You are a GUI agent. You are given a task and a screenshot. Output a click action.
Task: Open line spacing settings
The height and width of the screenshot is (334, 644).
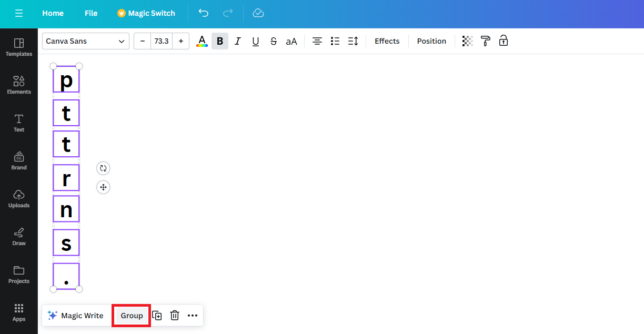coord(353,41)
